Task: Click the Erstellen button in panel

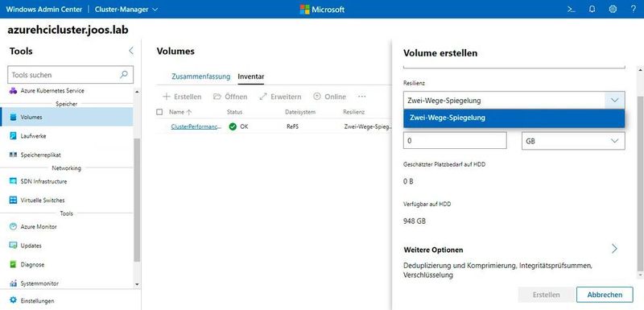Action: 547,295
